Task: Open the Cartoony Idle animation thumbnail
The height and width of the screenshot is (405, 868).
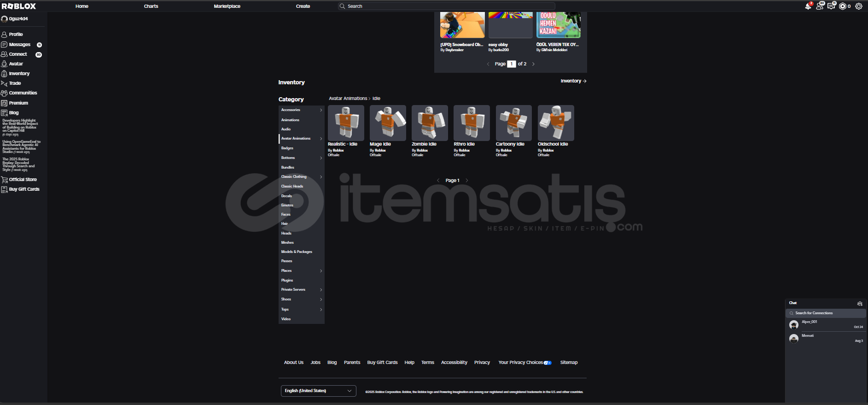Action: [514, 123]
